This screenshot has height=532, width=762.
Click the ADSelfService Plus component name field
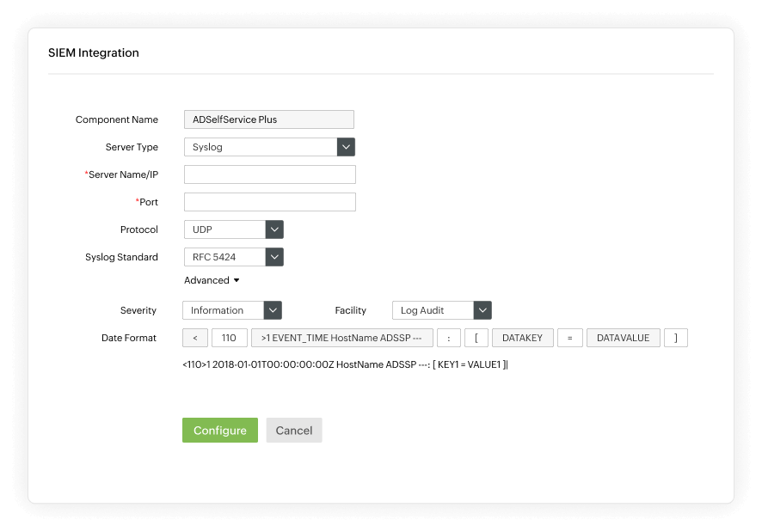point(269,119)
